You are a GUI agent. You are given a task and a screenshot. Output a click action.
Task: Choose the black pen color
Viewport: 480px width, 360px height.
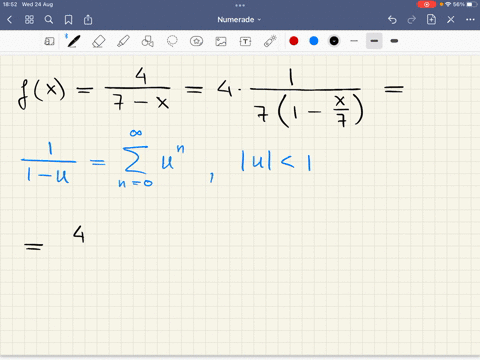334,41
